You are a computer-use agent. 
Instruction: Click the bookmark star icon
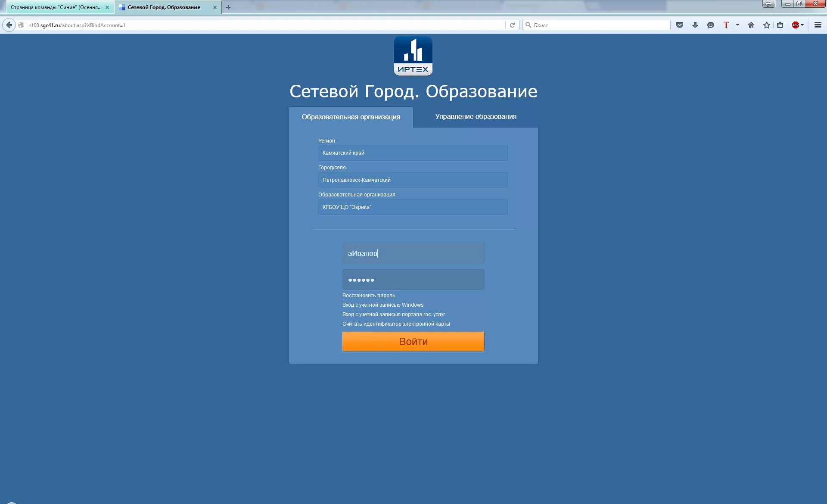(x=766, y=25)
